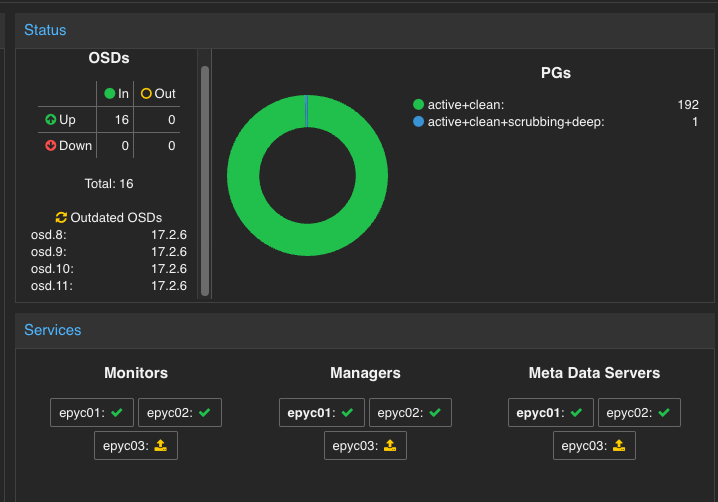
Task: Select the epyc03 Meta Data Server box
Action: (x=594, y=446)
